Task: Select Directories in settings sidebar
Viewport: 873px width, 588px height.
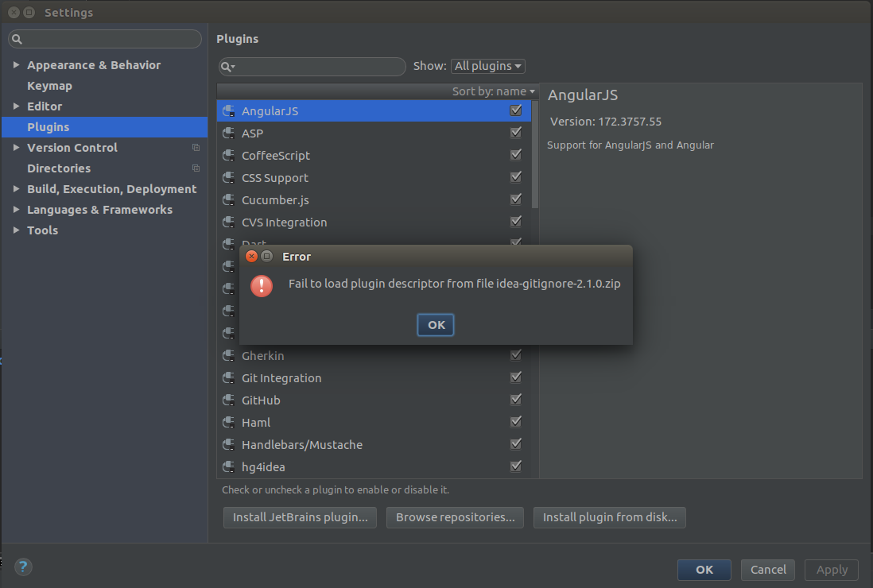Action: [x=59, y=168]
